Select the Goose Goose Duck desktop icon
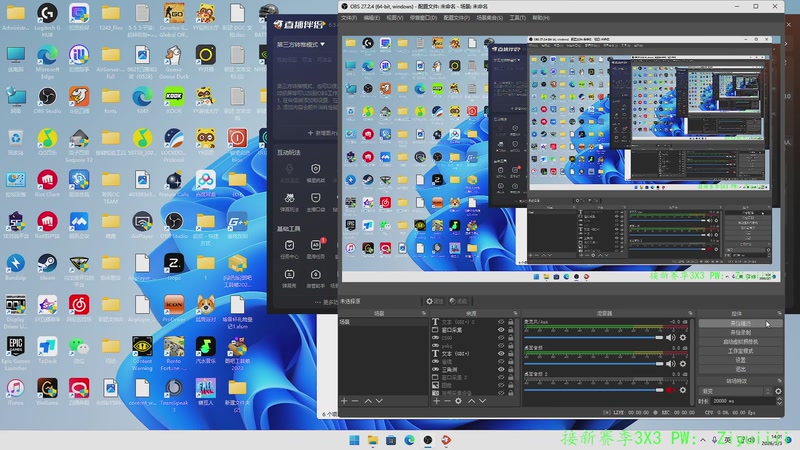 pos(173,60)
